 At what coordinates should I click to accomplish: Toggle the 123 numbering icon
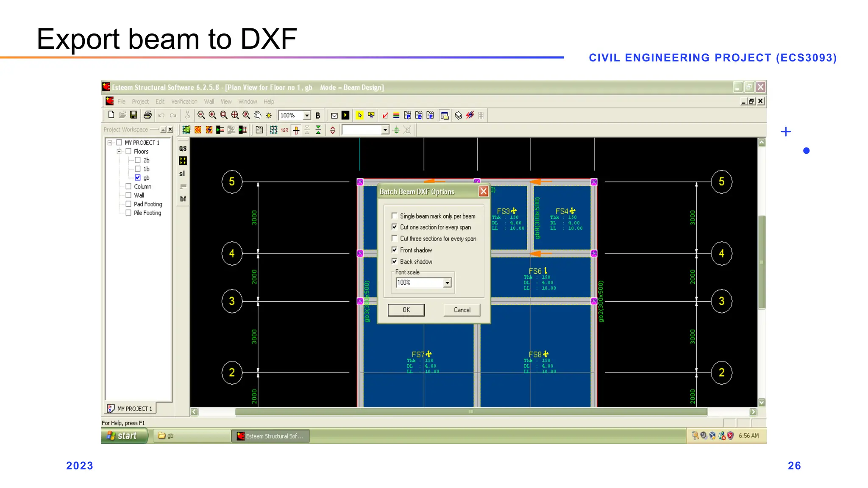point(285,130)
